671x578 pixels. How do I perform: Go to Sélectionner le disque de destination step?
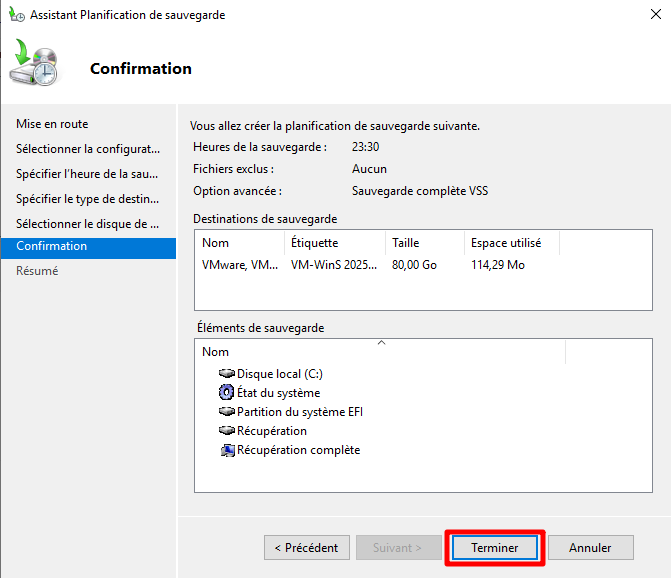[88, 223]
